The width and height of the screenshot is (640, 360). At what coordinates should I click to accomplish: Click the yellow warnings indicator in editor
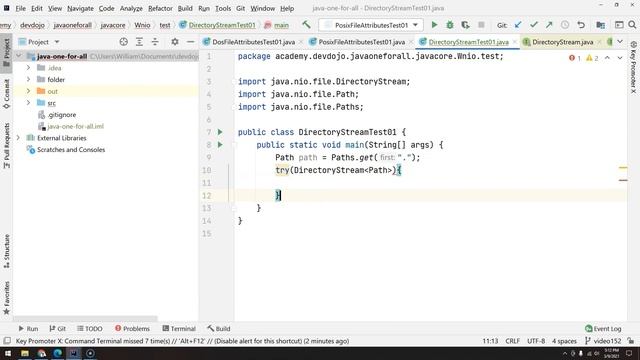pos(592,58)
